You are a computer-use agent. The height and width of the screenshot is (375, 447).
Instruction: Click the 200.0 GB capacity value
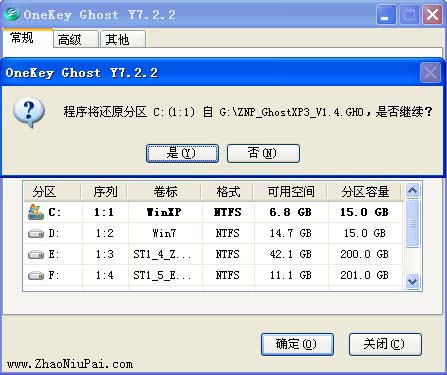pos(364,255)
